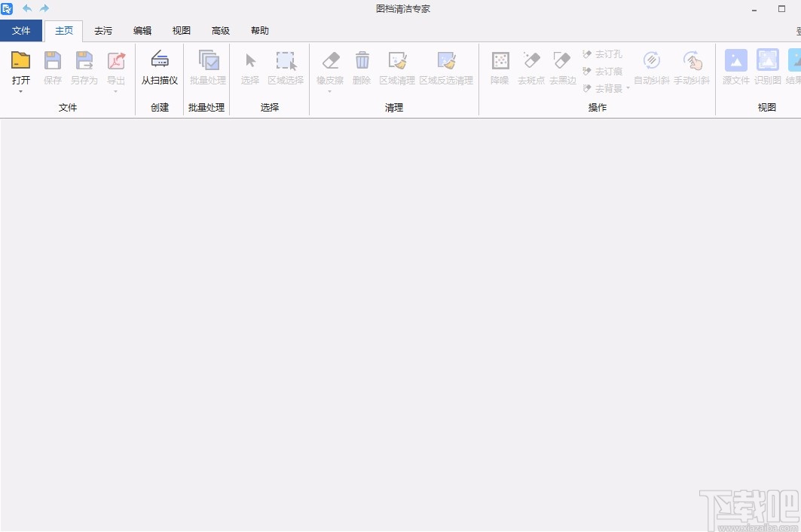Show the source file (源文件) view
The height and width of the screenshot is (532, 801).
click(735, 68)
